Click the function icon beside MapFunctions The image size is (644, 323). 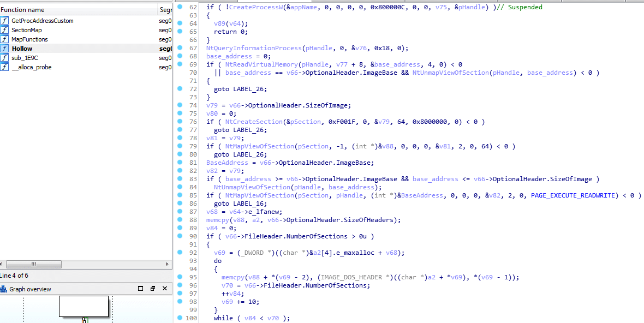[4, 39]
